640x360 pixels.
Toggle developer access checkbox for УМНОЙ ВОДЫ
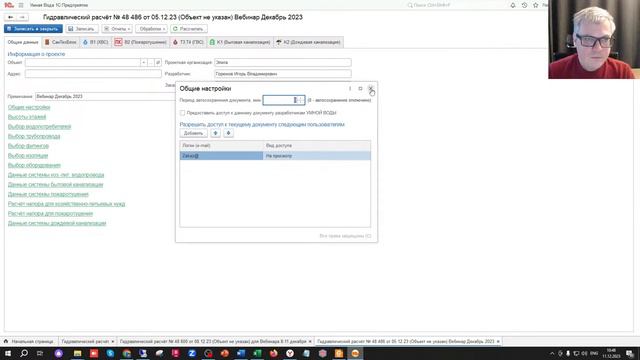click(182, 113)
